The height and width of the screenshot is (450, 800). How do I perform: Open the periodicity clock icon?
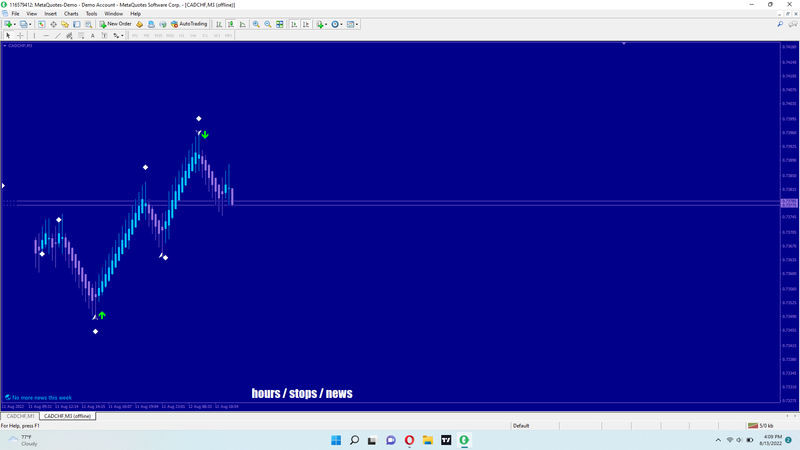[x=335, y=24]
